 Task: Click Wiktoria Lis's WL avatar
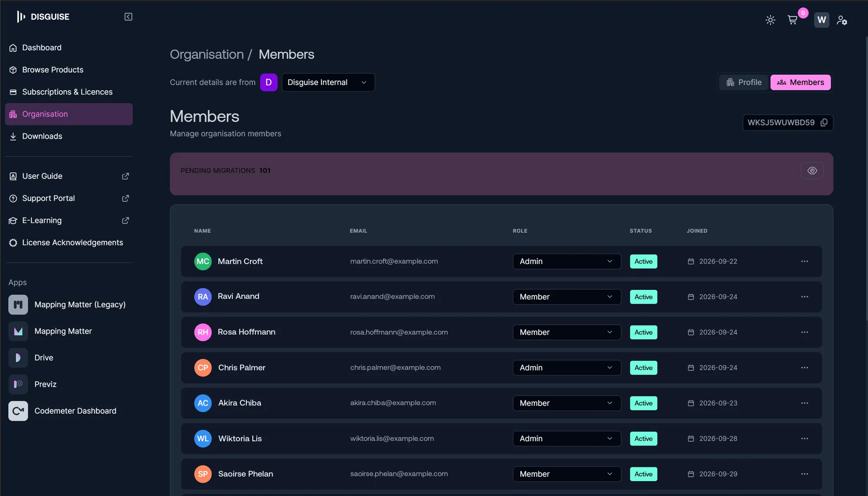pyautogui.click(x=203, y=439)
